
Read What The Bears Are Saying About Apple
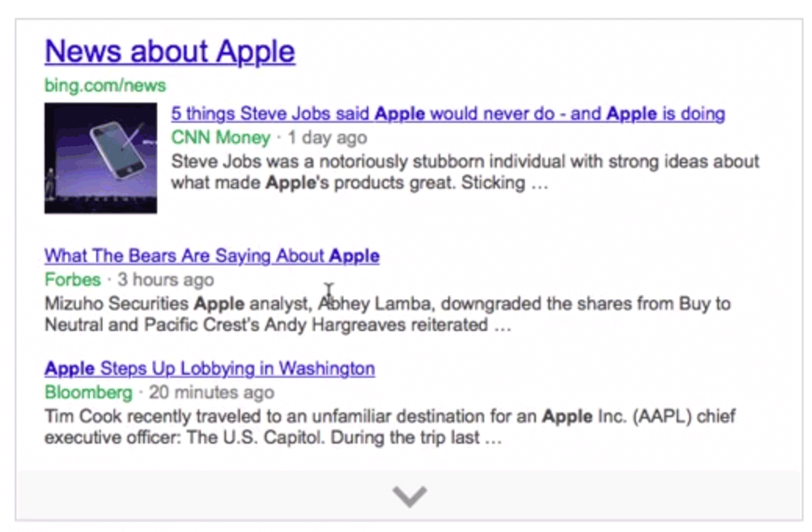pos(210,256)
